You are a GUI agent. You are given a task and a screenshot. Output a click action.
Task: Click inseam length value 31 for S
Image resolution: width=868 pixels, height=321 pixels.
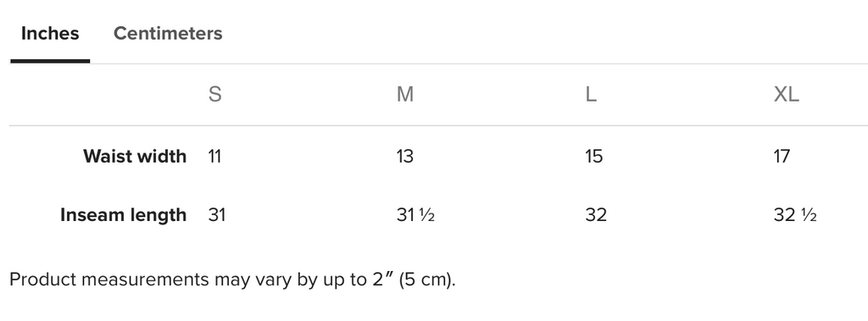pos(216,215)
